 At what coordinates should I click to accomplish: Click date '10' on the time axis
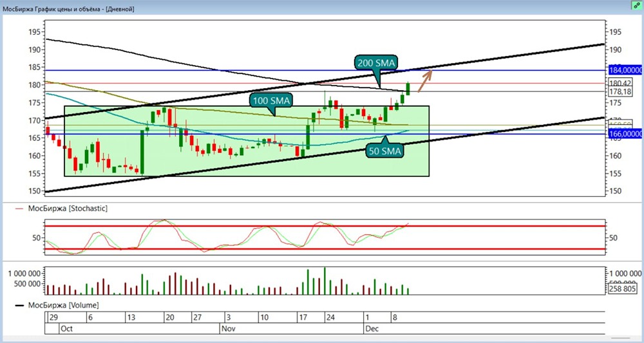[x=265, y=317]
